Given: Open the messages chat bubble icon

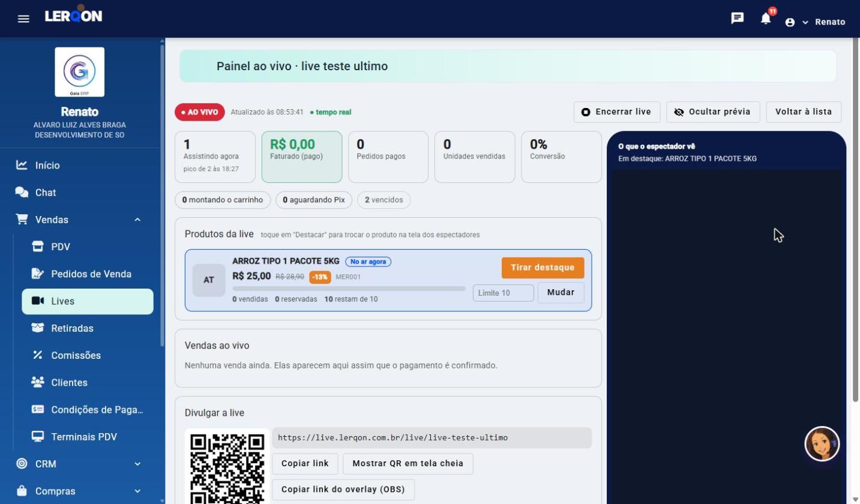Looking at the screenshot, I should [738, 18].
